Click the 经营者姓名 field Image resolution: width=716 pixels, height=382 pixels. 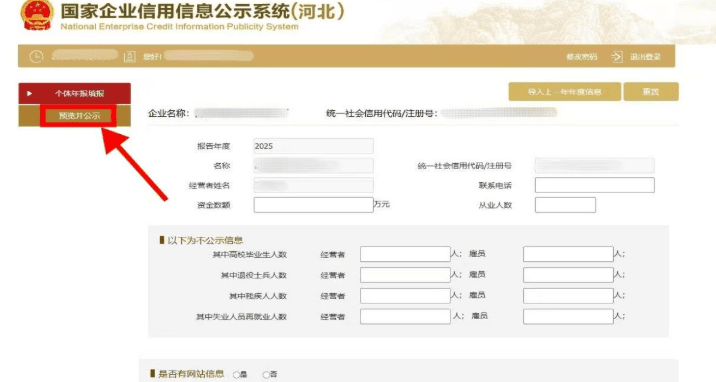(x=313, y=185)
